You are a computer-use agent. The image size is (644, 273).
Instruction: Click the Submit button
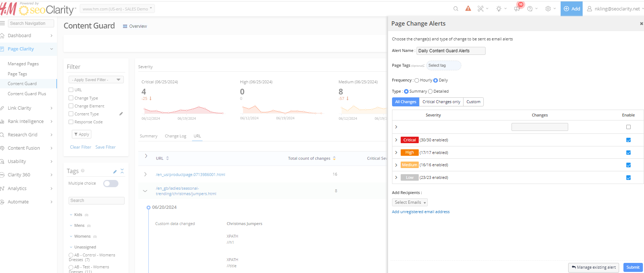coord(632,267)
